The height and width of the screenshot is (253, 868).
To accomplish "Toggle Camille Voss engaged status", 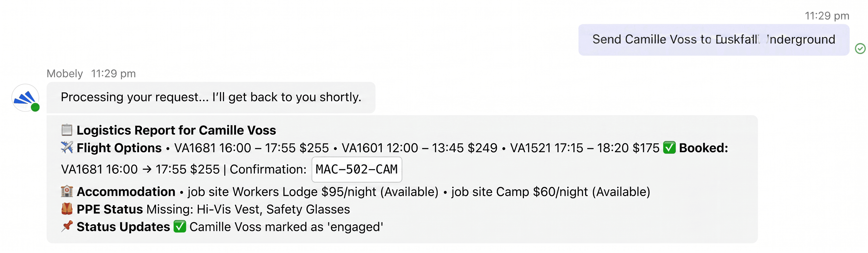I will tap(286, 226).
